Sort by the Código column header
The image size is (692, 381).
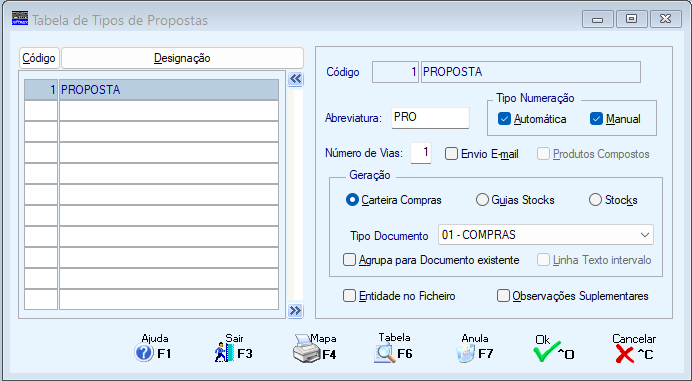pyautogui.click(x=39, y=58)
